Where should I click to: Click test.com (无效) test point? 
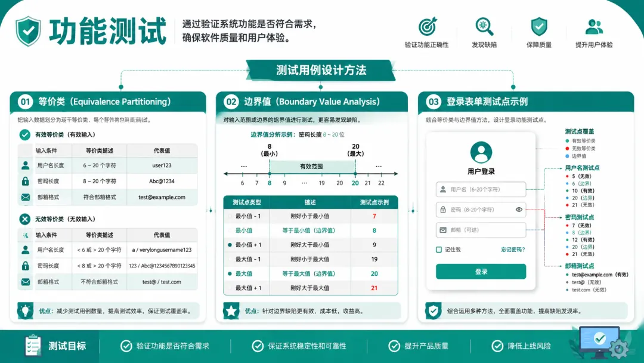(x=589, y=290)
